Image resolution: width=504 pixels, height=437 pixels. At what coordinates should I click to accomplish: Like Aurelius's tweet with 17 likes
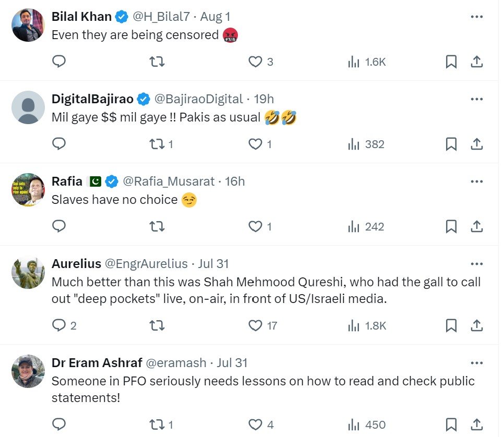(255, 325)
